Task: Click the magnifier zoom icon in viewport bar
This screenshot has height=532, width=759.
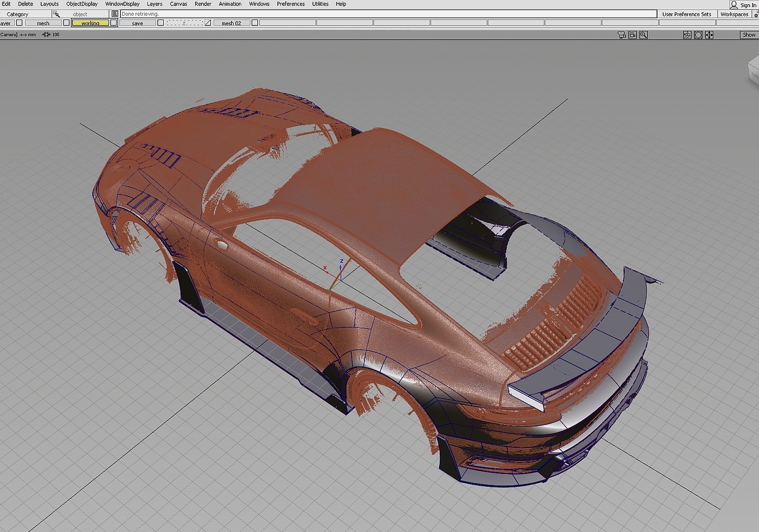Action: (x=644, y=35)
